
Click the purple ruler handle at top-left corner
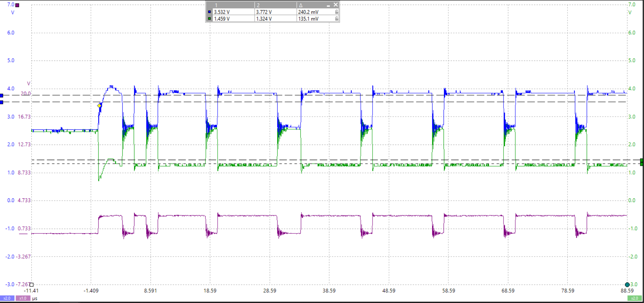17,5
